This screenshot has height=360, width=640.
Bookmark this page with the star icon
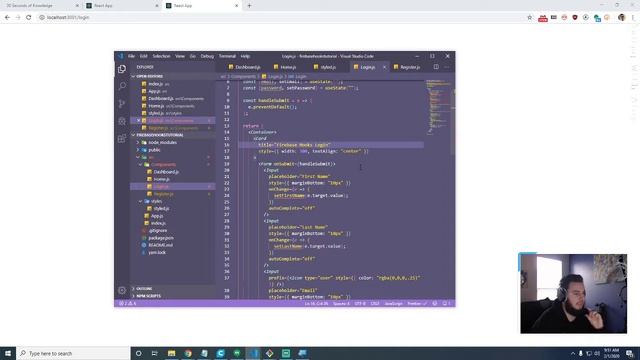point(529,18)
